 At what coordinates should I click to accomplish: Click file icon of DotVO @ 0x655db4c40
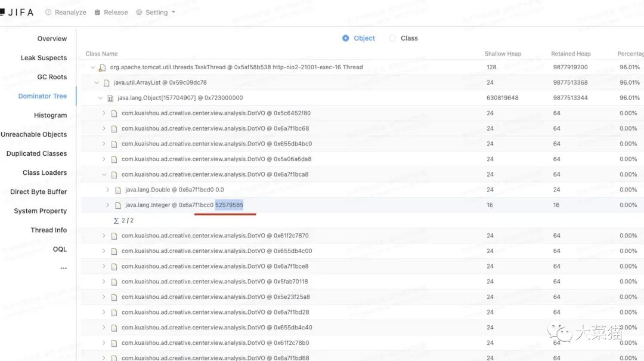click(x=114, y=328)
